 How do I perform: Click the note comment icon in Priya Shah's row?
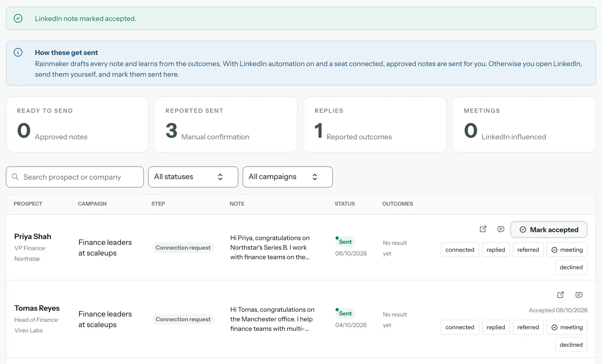(501, 229)
